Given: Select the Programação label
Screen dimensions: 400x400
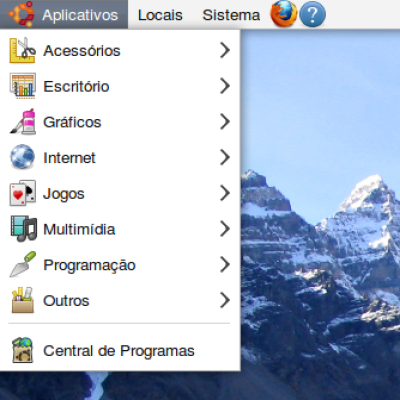Looking at the screenshot, I should [89, 266].
